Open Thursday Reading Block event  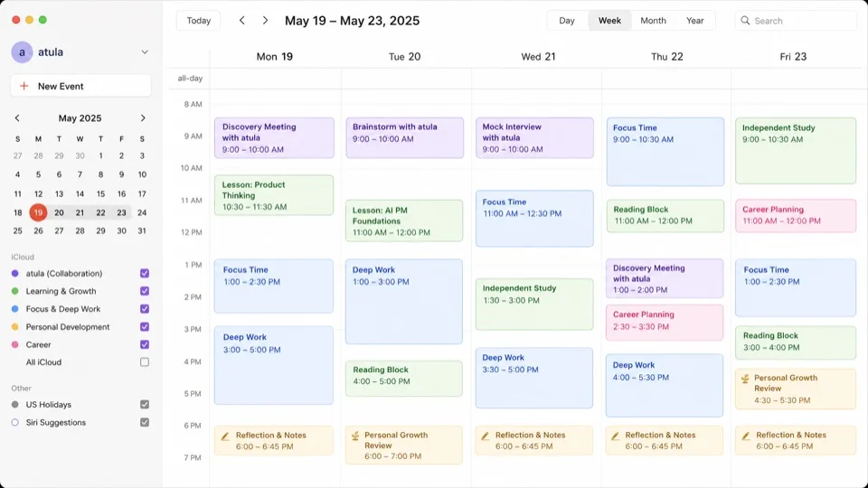point(665,216)
